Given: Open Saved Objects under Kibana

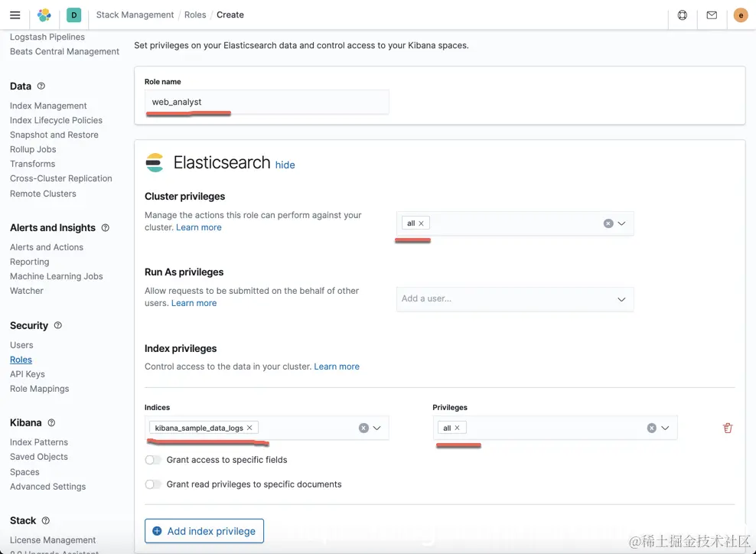Looking at the screenshot, I should pos(39,457).
